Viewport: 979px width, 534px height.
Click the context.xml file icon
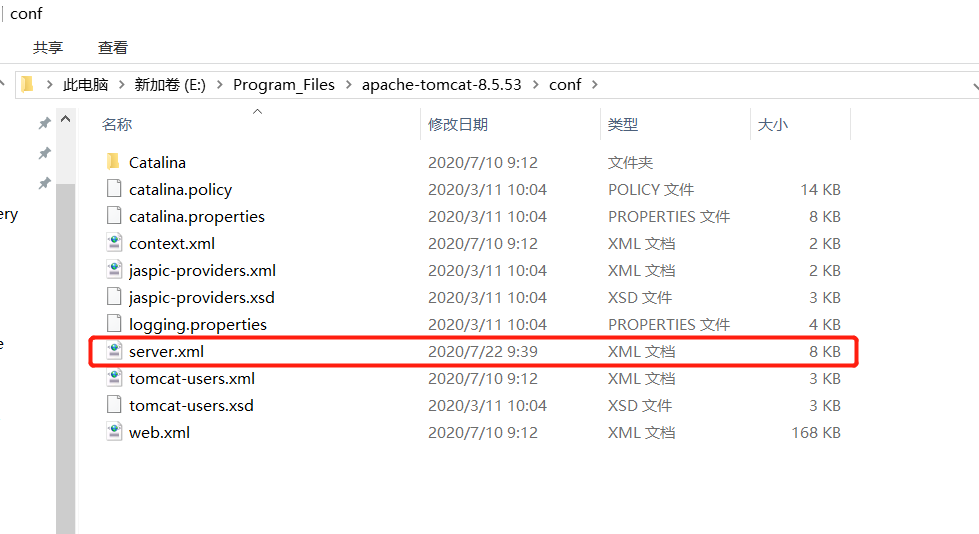114,242
